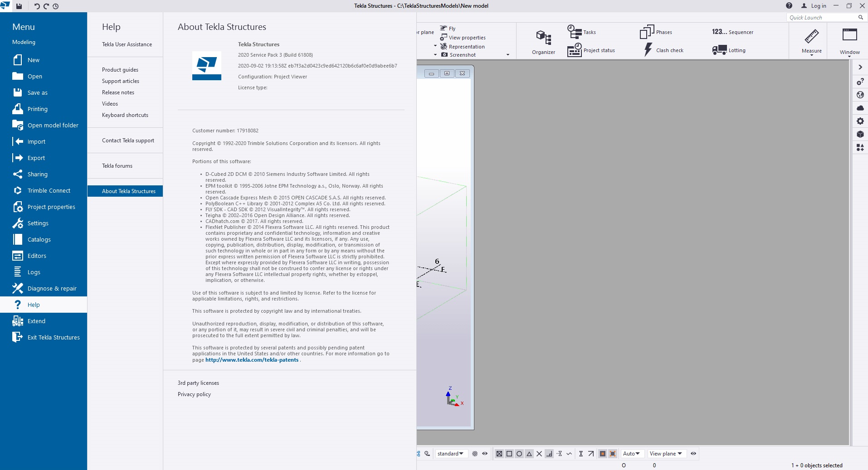Expand arrow left of Representation
The width and height of the screenshot is (868, 470).
(x=435, y=46)
